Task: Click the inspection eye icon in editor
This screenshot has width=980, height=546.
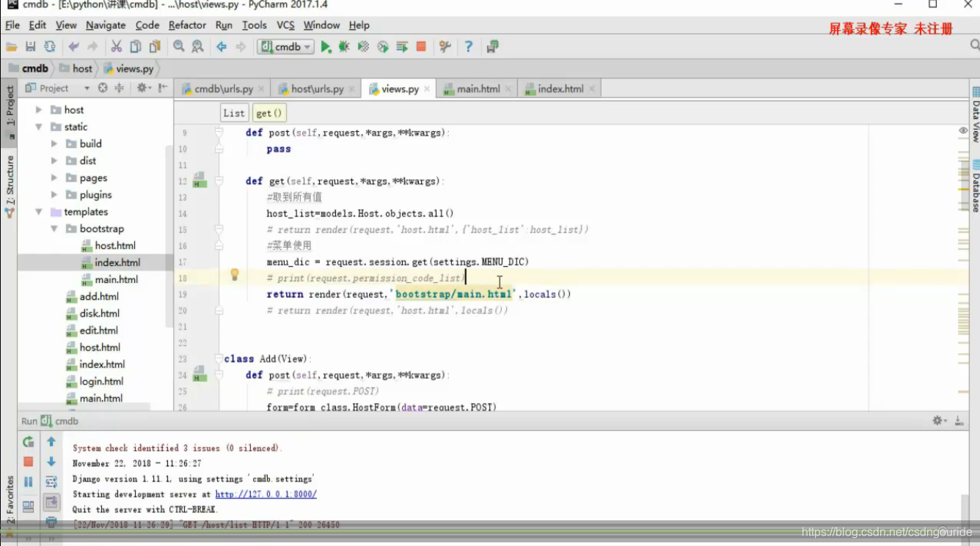Action: tap(963, 130)
